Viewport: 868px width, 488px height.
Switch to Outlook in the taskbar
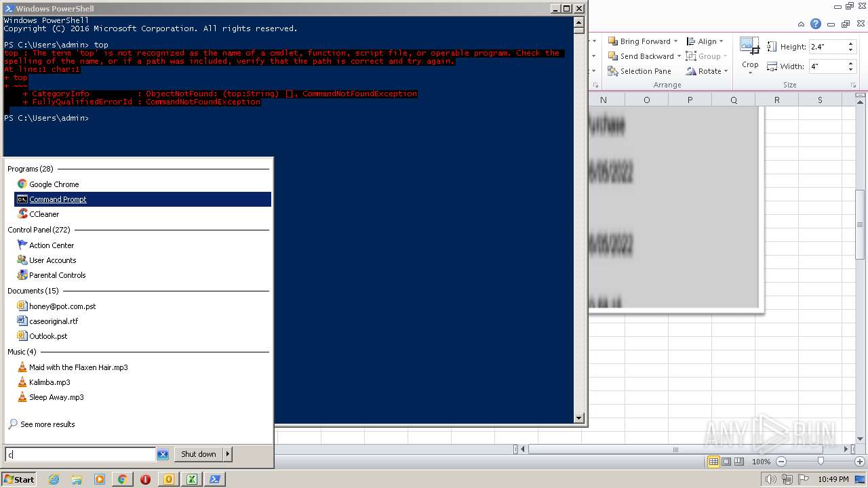[x=169, y=479]
